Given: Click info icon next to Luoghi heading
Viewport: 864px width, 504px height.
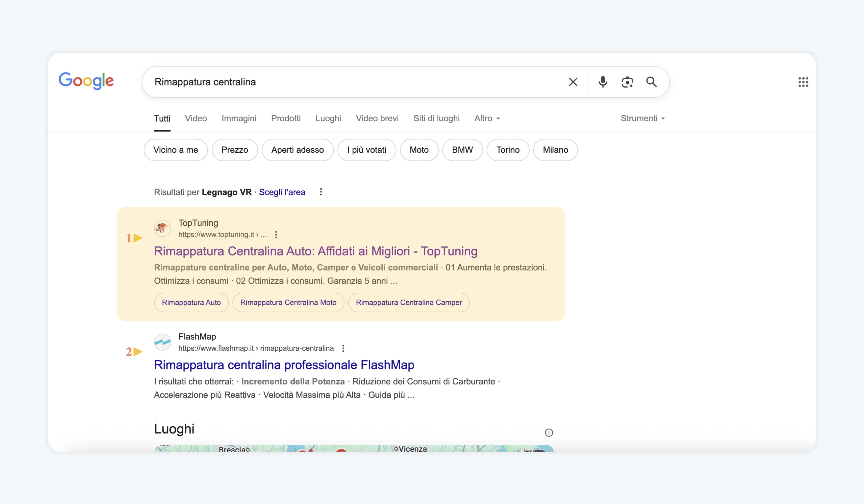Looking at the screenshot, I should [x=549, y=433].
